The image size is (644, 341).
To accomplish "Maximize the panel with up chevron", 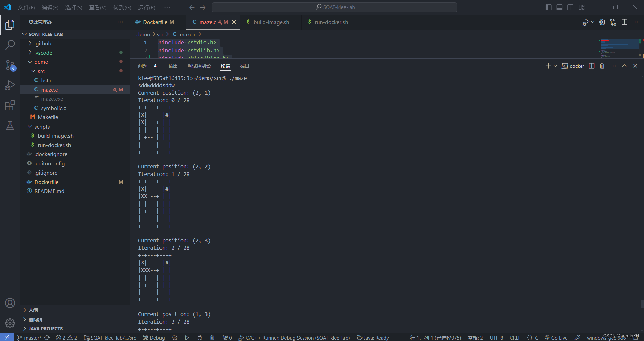I will pos(624,66).
